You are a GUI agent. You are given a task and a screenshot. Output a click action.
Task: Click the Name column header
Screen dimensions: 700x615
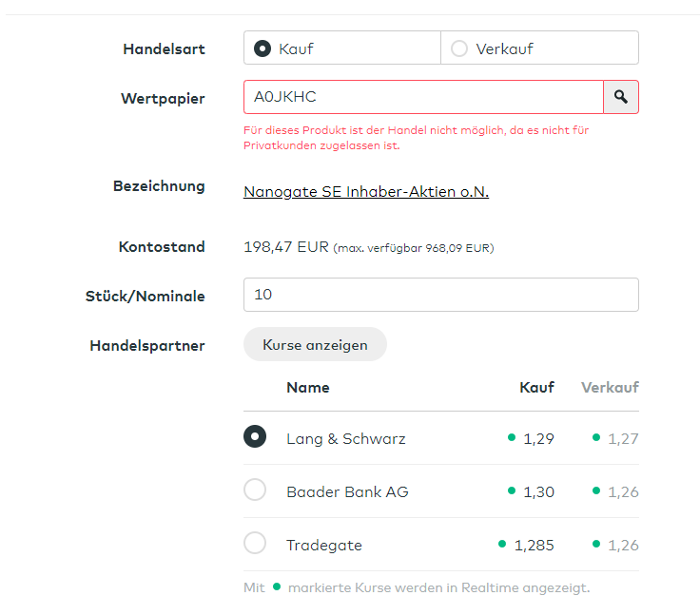tap(308, 388)
